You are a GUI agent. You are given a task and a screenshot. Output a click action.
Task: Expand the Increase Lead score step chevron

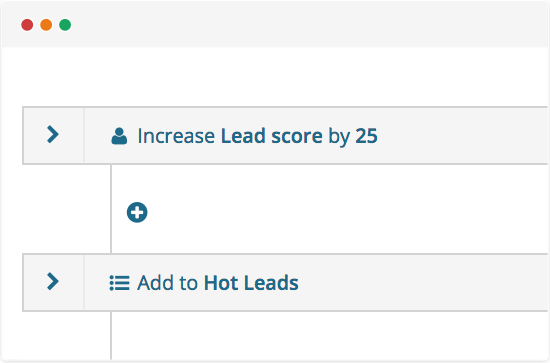click(x=53, y=135)
